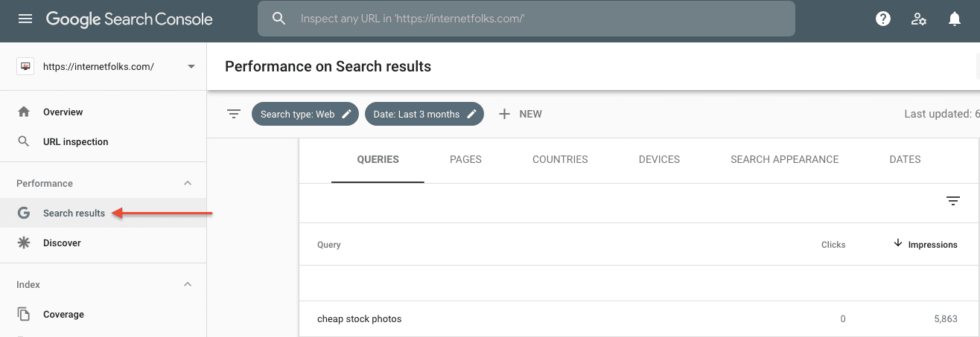Open the notifications bell
This screenshot has height=337, width=980.
[x=955, y=19]
